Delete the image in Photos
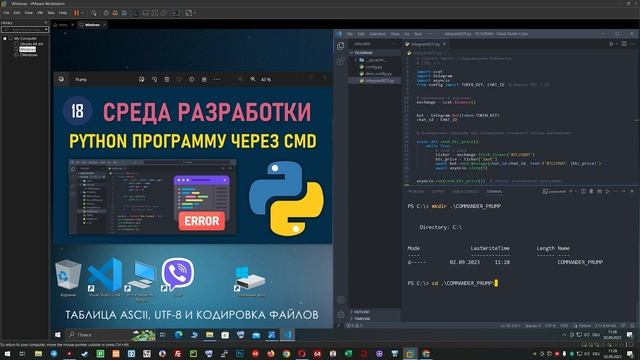The width and height of the screenshot is (640, 360). [167, 79]
